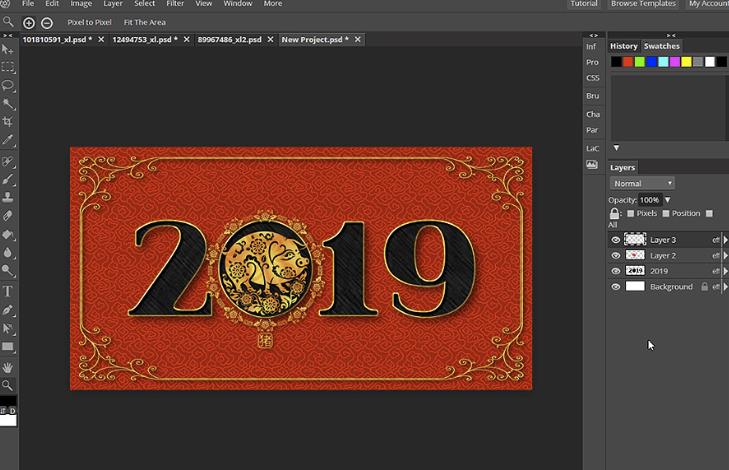729x470 pixels.
Task: Expand effects arrow on Layer 2
Action: point(725,255)
